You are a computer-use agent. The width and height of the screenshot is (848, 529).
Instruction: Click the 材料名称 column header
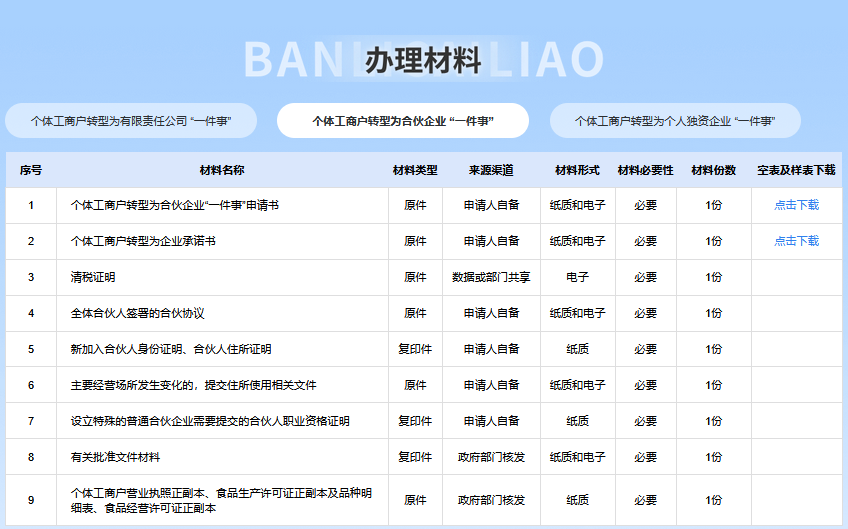pyautogui.click(x=222, y=170)
